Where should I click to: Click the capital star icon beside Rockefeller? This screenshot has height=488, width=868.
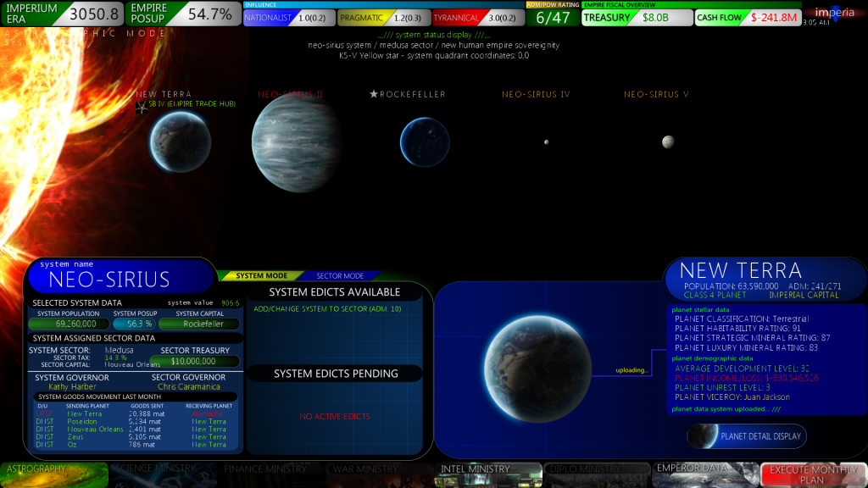[374, 94]
